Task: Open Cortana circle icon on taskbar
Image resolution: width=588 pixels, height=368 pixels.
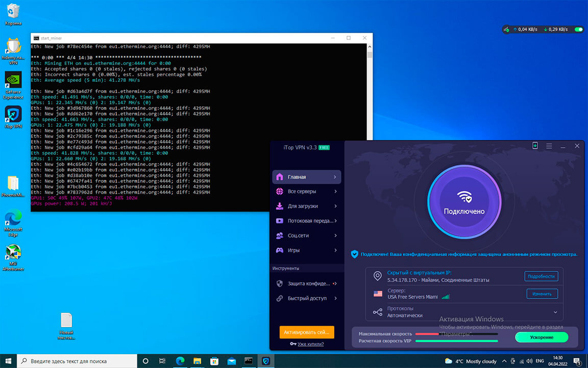Action: coord(145,361)
